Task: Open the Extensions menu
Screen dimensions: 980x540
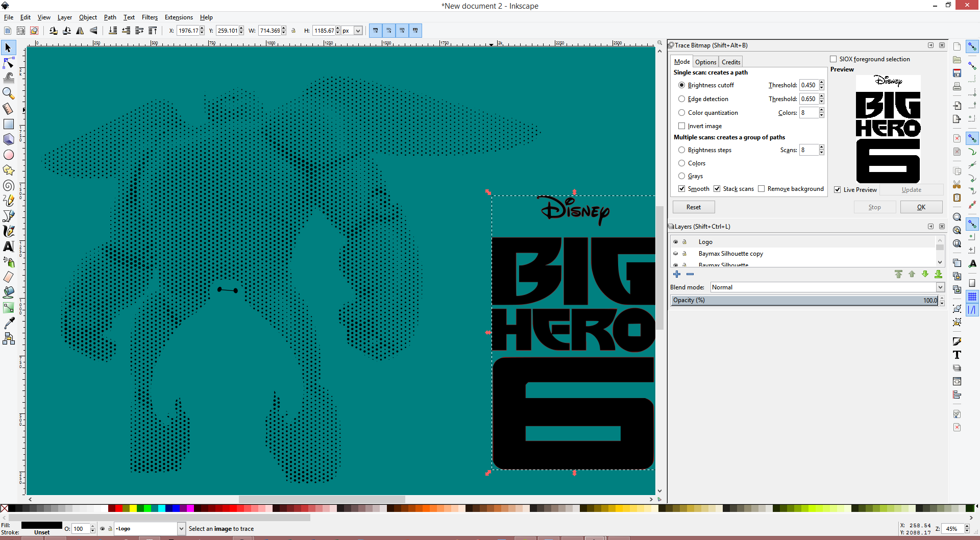Action: (179, 17)
